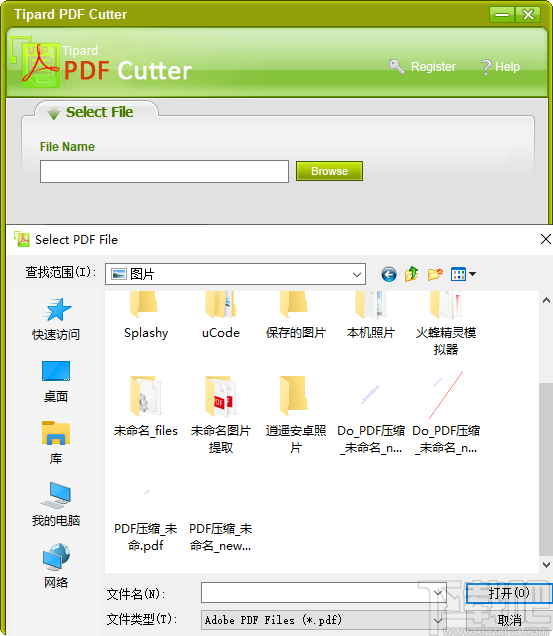553x636 pixels.
Task: Click the file list vertical scrollbar thumb
Action: (546, 469)
